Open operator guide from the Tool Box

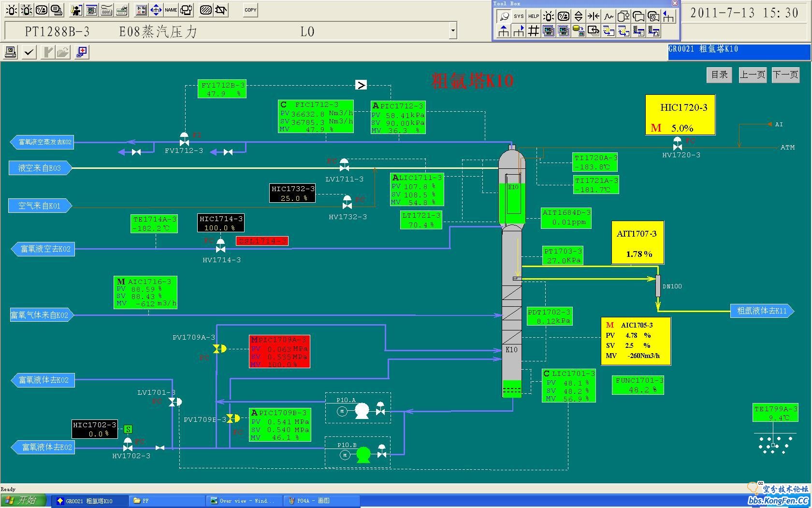point(564,16)
